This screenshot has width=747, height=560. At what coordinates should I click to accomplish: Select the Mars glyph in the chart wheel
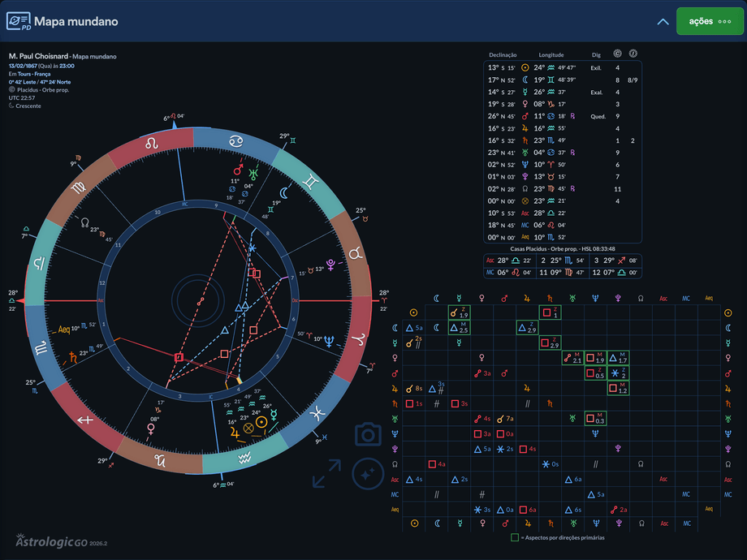tap(238, 169)
